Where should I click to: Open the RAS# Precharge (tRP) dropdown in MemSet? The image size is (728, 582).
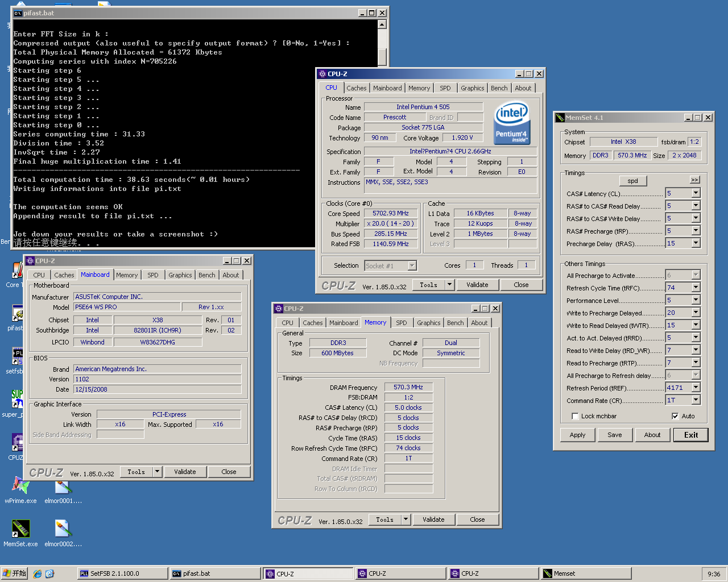(696, 231)
